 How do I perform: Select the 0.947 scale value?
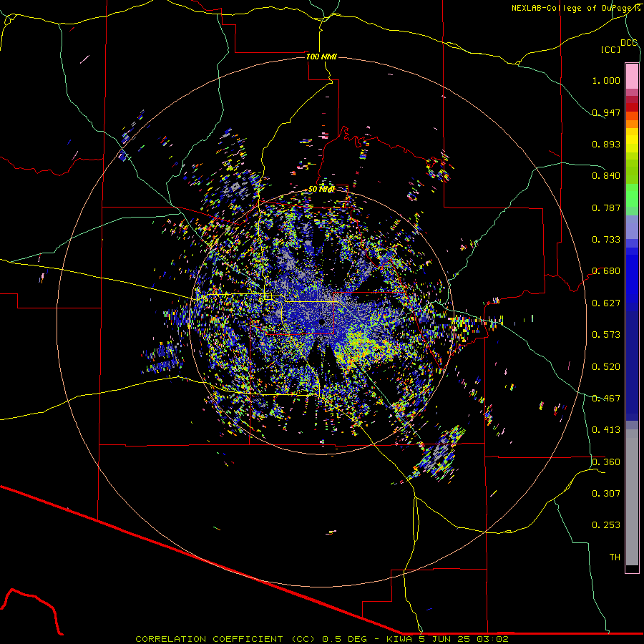click(x=606, y=112)
